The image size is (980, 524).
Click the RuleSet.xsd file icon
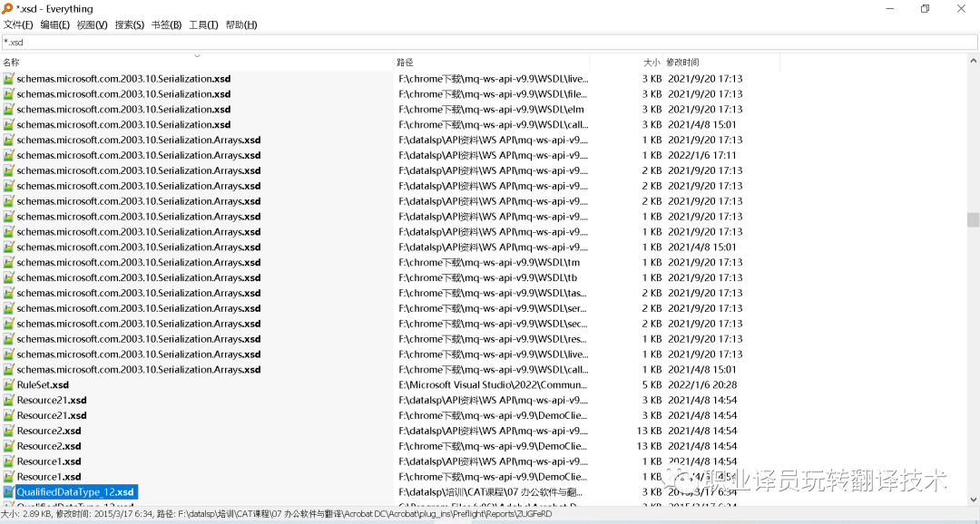(x=8, y=385)
